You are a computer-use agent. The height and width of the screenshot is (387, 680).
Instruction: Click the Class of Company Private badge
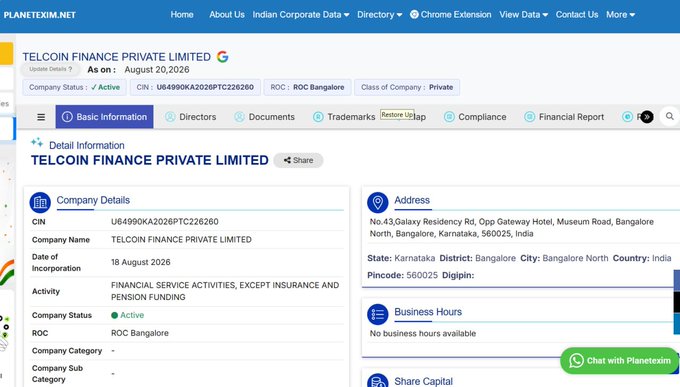point(407,87)
